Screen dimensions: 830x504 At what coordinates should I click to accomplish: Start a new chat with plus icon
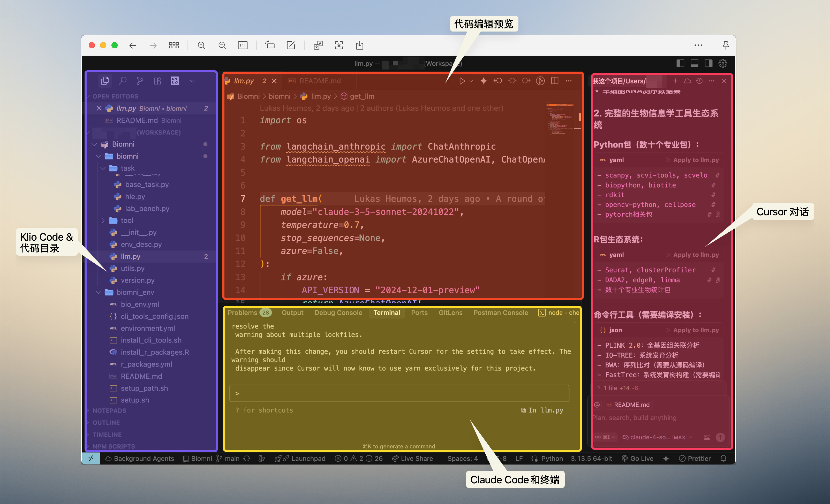pyautogui.click(x=675, y=81)
